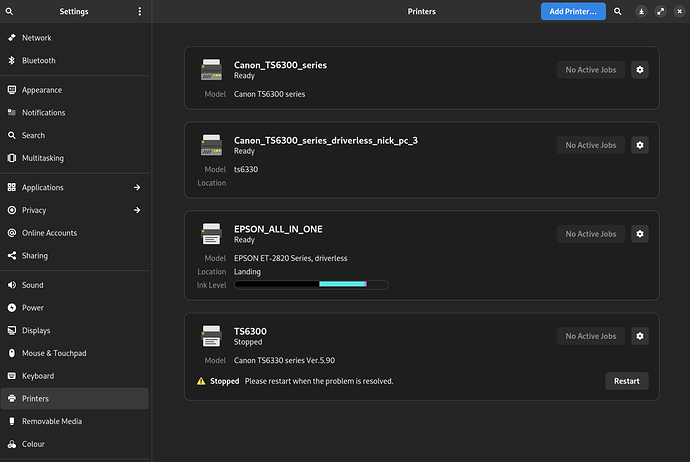Expand Applications submenu arrow

pyautogui.click(x=137, y=187)
